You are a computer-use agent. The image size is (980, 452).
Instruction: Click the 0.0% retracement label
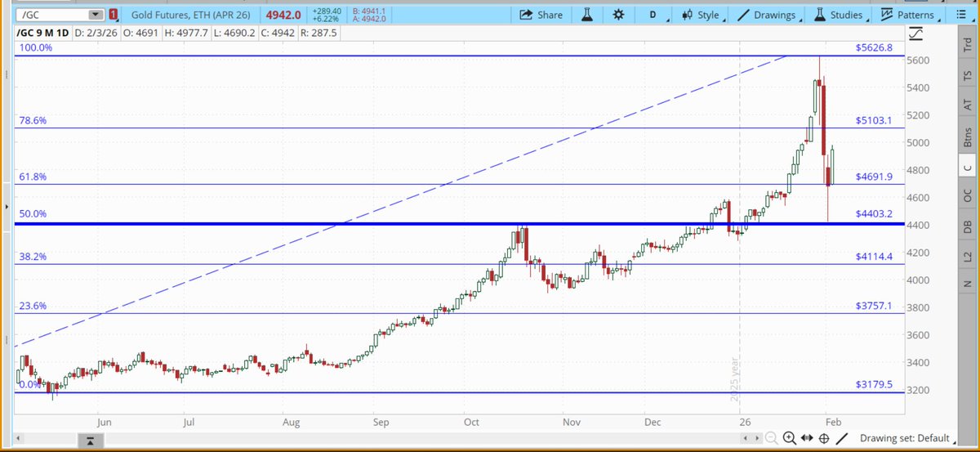29,384
